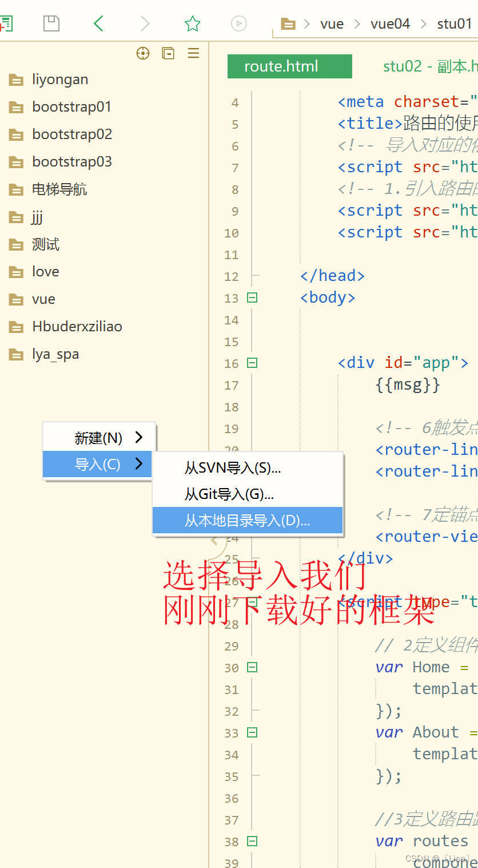Viewport: 478px width, 868px height.
Task: Click vue in the breadcrumb path
Action: click(332, 24)
